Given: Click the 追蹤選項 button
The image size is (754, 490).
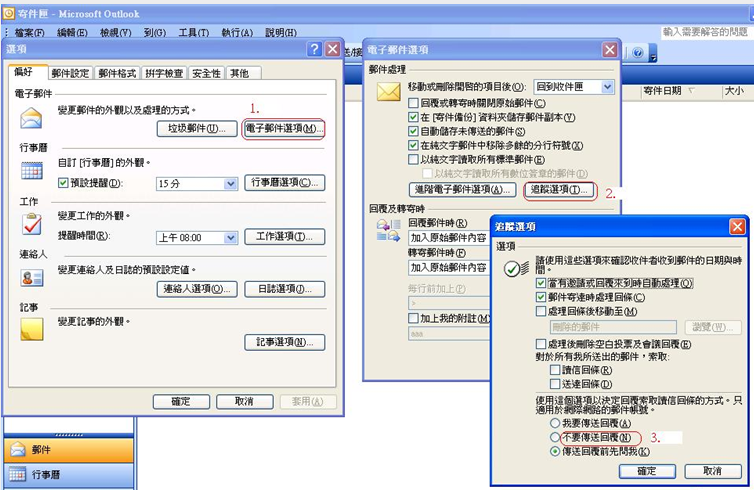Looking at the screenshot, I should click(x=559, y=189).
